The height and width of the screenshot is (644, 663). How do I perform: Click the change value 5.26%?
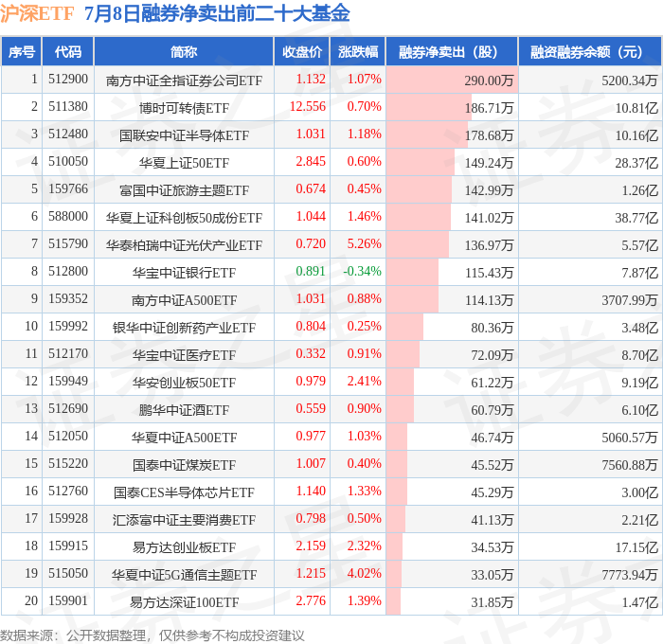tap(364, 244)
